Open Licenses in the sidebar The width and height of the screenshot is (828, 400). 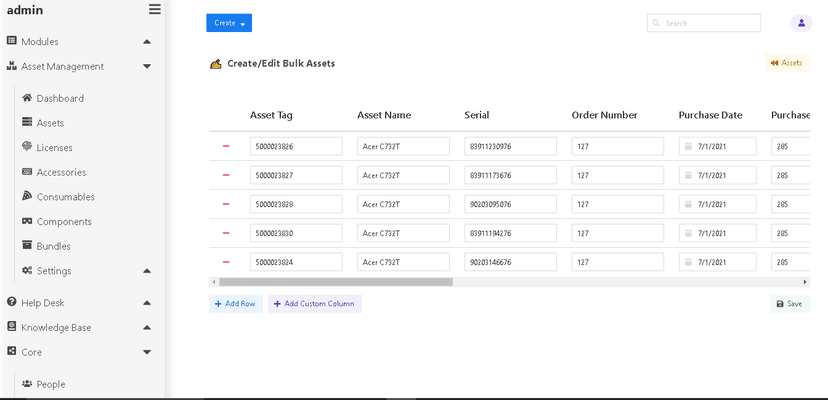click(47, 147)
